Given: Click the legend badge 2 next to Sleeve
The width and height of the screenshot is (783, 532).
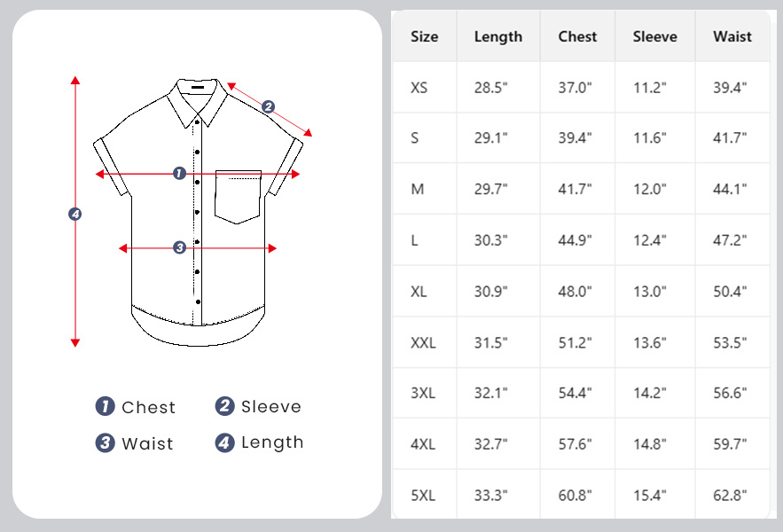Looking at the screenshot, I should (224, 406).
